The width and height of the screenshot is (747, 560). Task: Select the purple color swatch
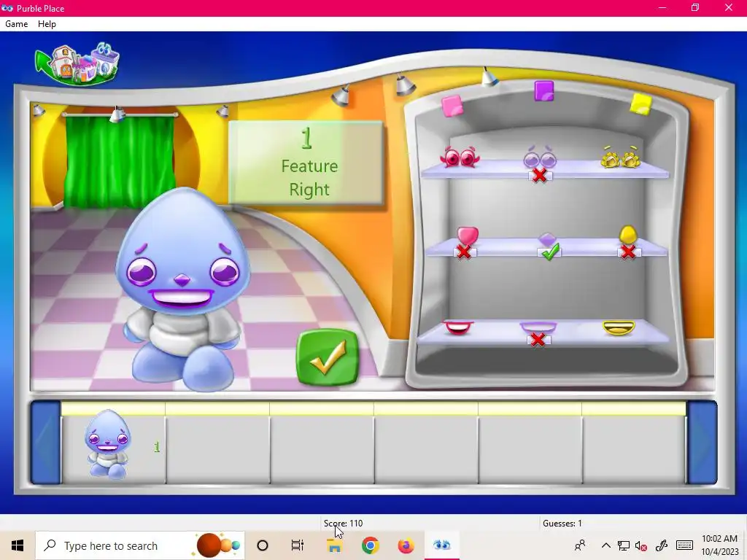544,90
